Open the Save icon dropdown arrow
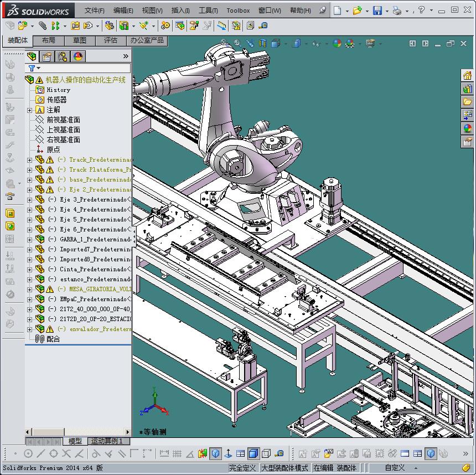Viewport: 476px width, 475px height. [387, 11]
